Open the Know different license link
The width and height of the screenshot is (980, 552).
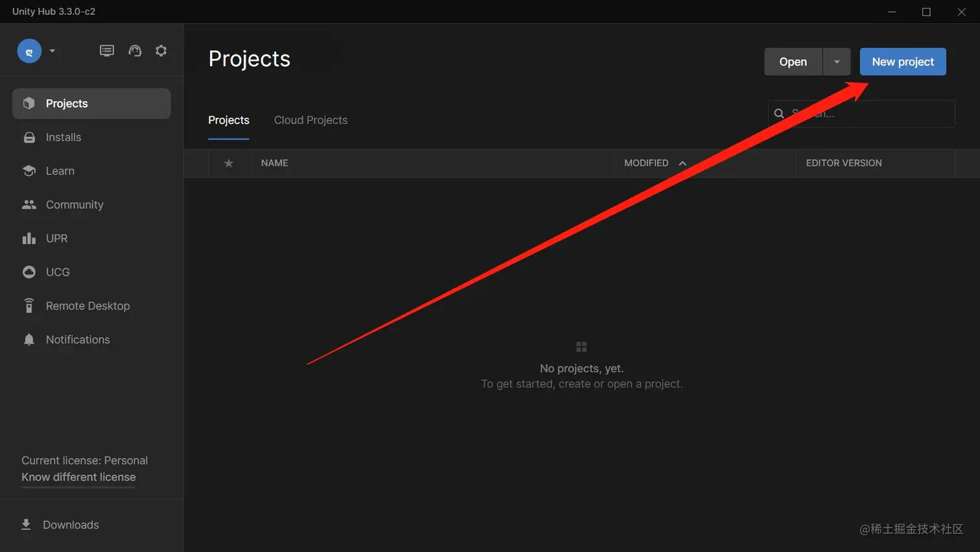click(78, 477)
